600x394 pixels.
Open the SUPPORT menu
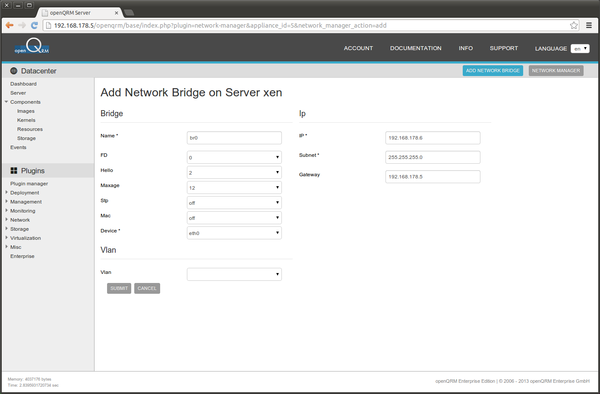(x=504, y=48)
